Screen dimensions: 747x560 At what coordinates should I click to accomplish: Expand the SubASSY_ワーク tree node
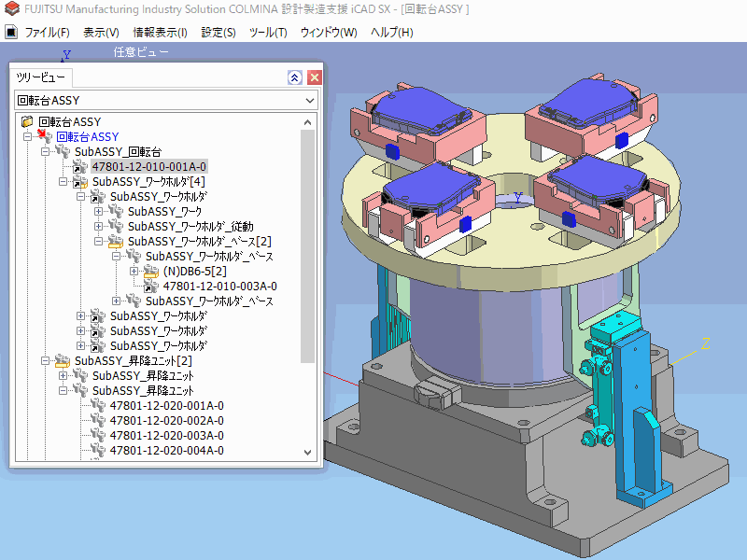(99, 212)
